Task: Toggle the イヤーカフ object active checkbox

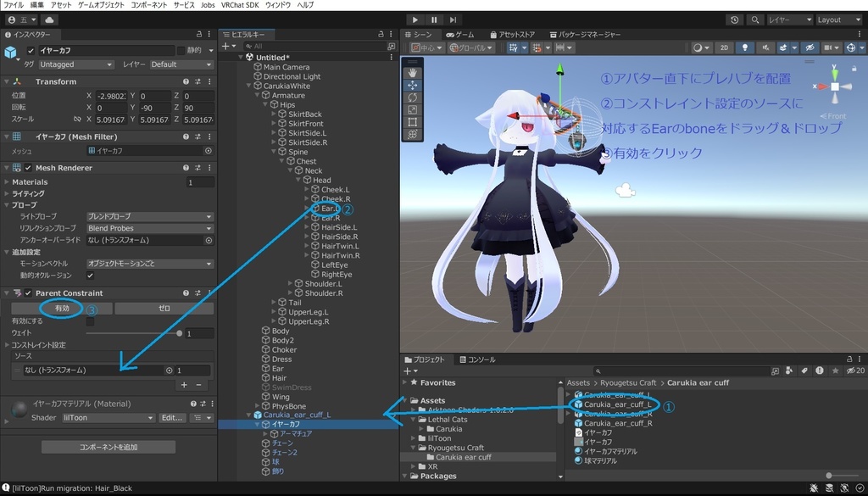Action: click(x=31, y=50)
